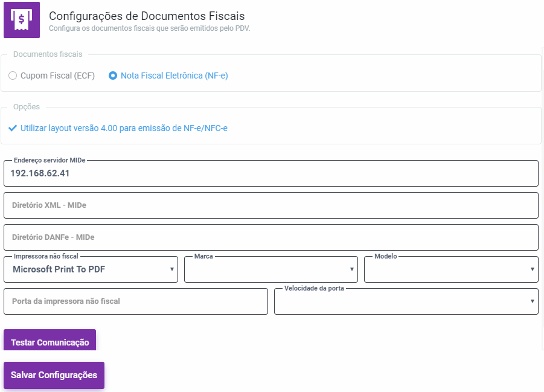Focus the Diretório XML - MIDe field
This screenshot has width=544, height=392.
pyautogui.click(x=270, y=205)
